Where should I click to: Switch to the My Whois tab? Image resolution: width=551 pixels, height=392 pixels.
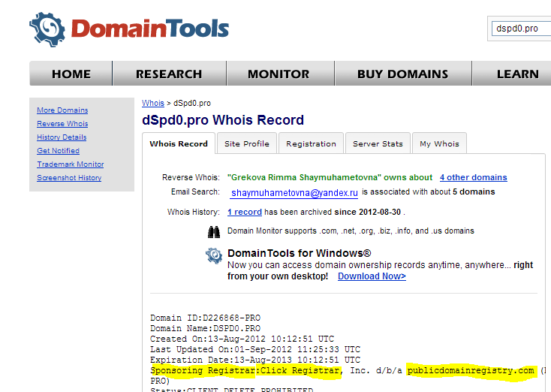pyautogui.click(x=439, y=143)
